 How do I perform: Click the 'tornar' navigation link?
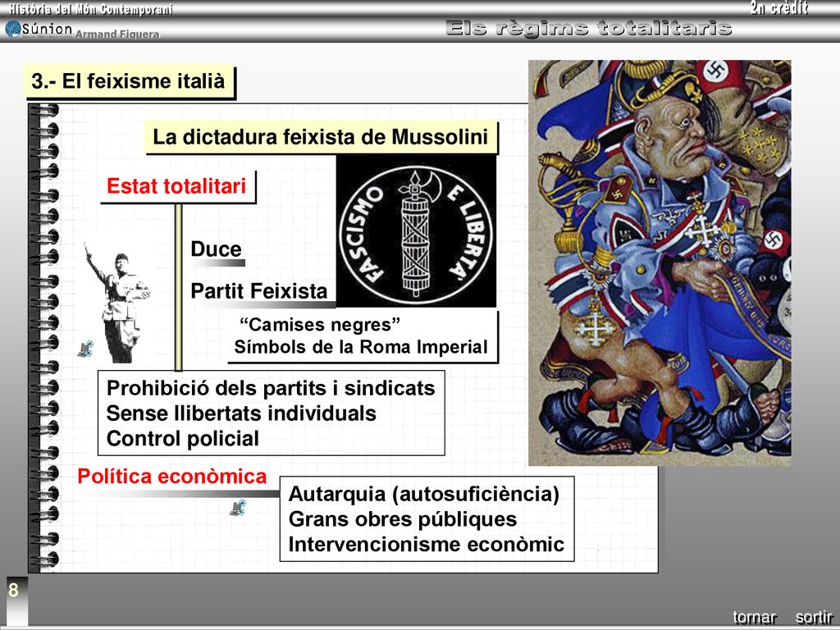755,617
